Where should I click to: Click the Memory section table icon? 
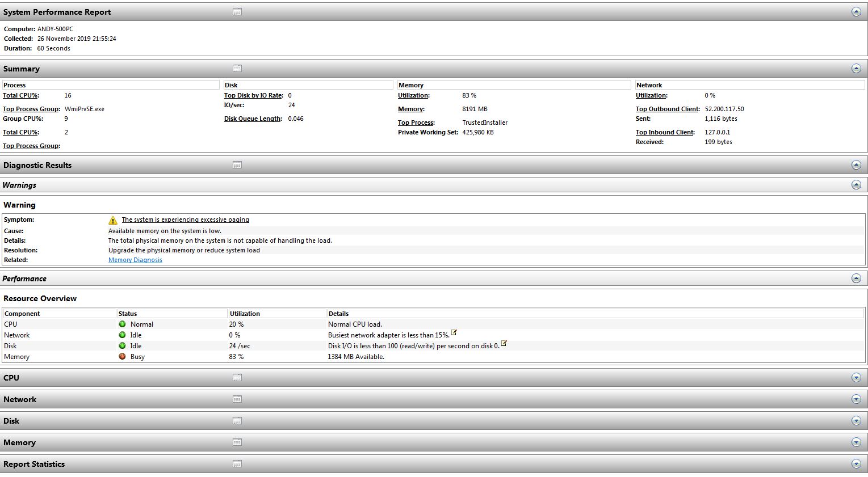(237, 442)
